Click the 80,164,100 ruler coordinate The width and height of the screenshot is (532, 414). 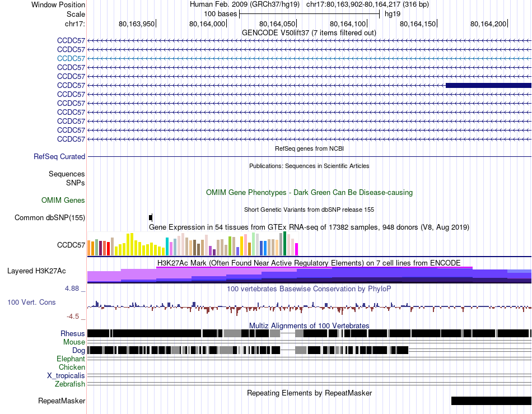(x=348, y=24)
